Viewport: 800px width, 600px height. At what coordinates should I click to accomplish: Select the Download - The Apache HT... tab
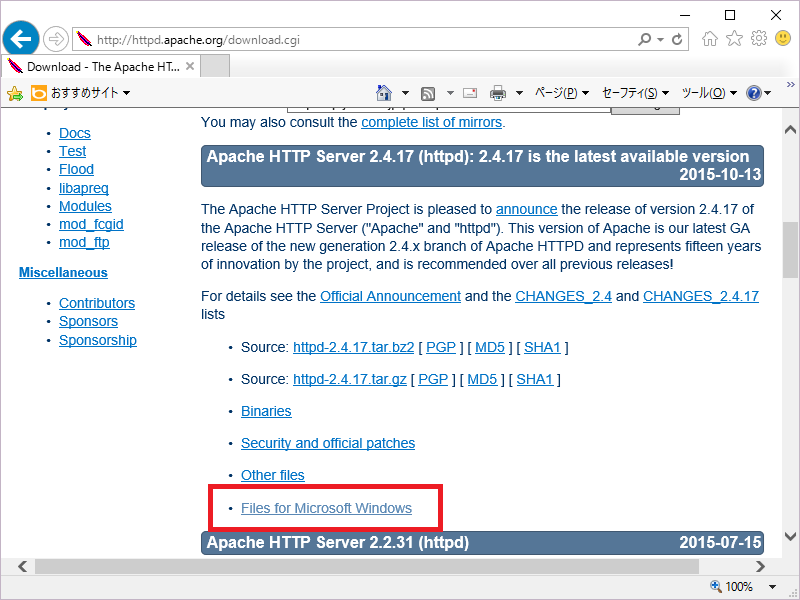coord(101,66)
